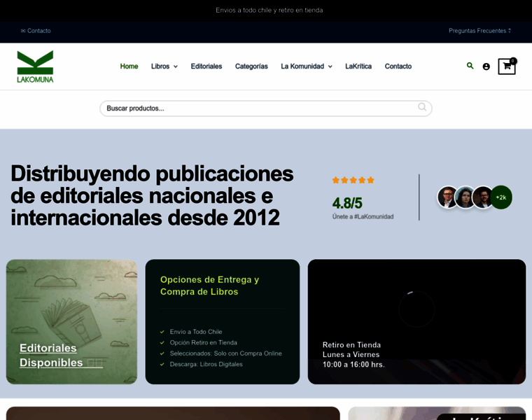
Task: Click the main headline Distribuyendo publicaciones
Action: (x=152, y=196)
